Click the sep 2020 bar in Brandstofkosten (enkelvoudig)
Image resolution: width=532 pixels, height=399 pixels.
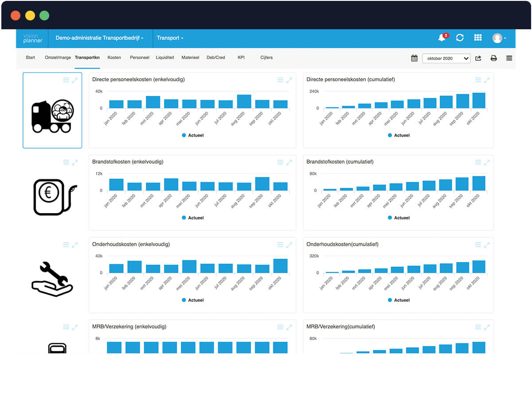(262, 184)
